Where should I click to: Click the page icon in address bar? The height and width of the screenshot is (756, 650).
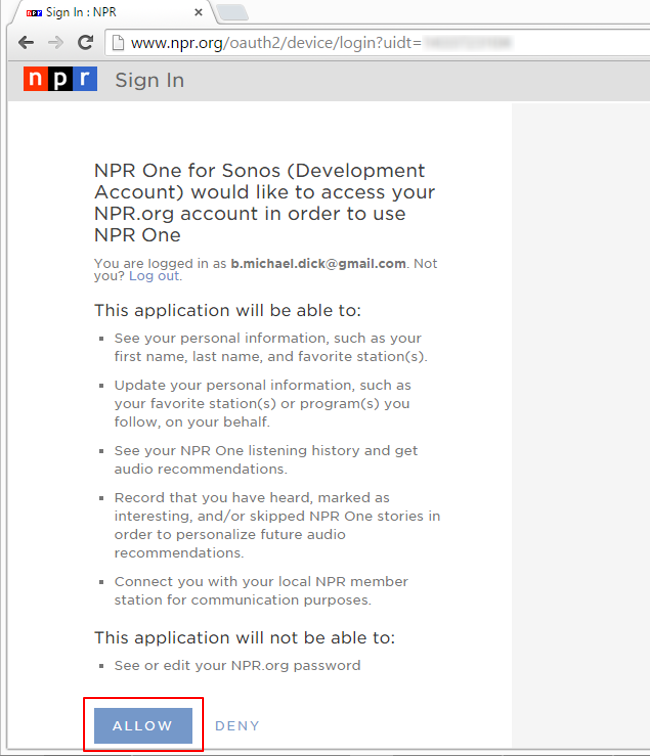coord(118,43)
